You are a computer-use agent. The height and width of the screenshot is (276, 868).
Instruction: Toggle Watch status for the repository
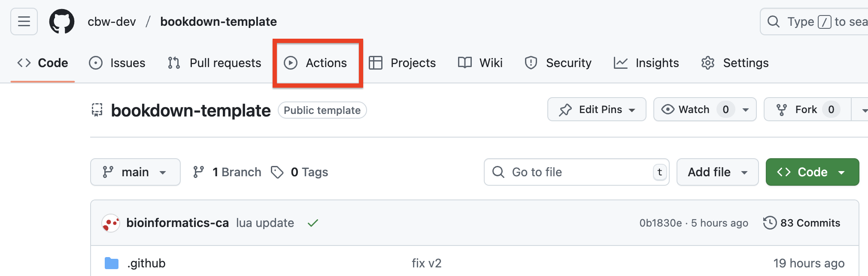[691, 109]
